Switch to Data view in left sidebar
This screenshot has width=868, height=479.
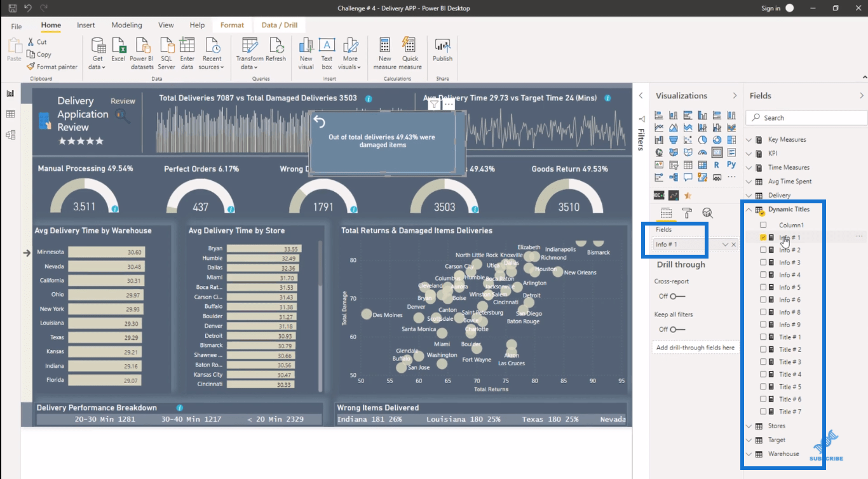pos(10,114)
